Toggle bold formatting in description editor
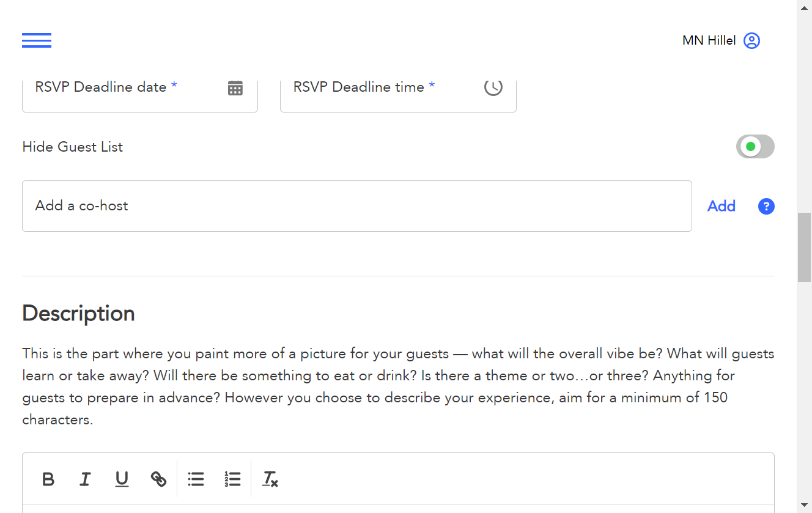 point(48,479)
